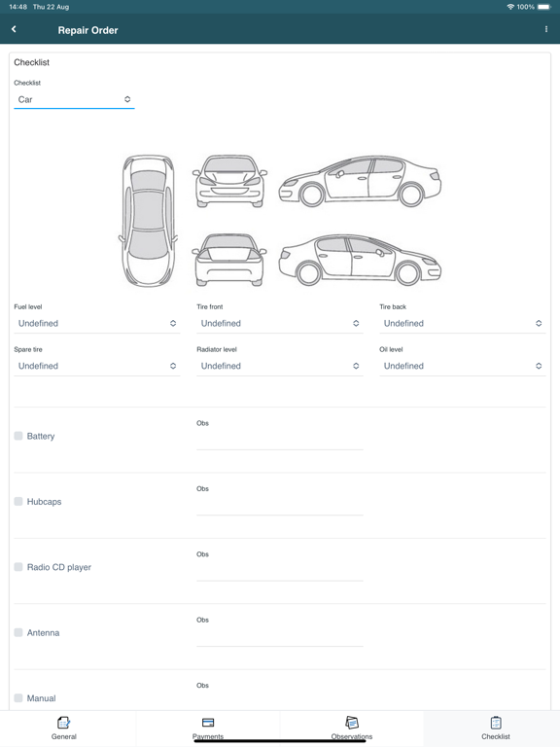The width and height of the screenshot is (560, 747).
Task: Tap the Hubcaps label text
Action: (x=44, y=502)
